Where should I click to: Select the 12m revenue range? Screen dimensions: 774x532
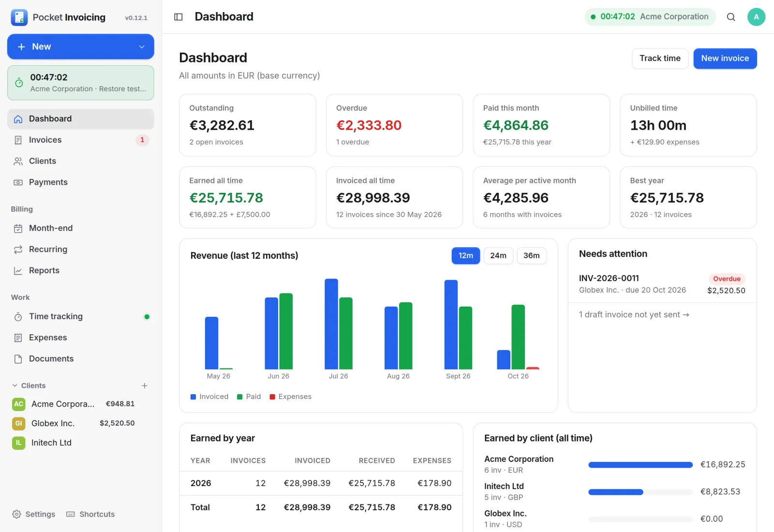[466, 255]
